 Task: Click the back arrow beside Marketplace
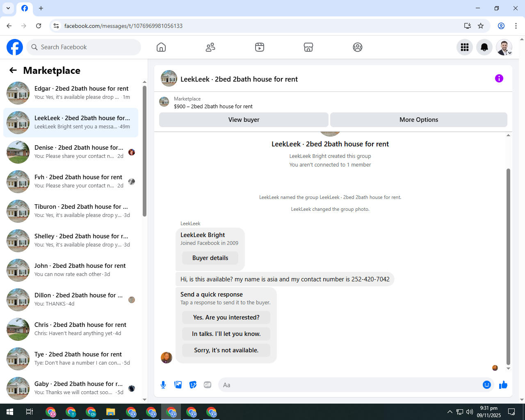13,70
